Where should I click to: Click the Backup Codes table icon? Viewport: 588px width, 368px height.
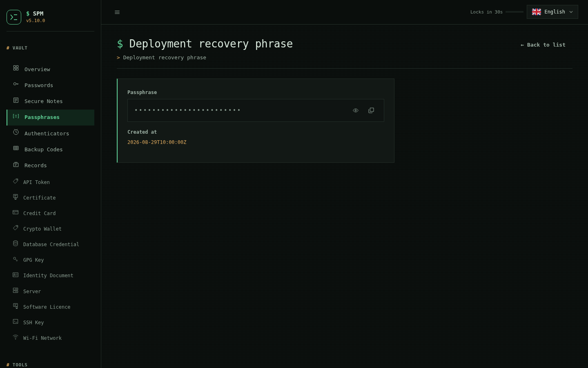(16, 148)
